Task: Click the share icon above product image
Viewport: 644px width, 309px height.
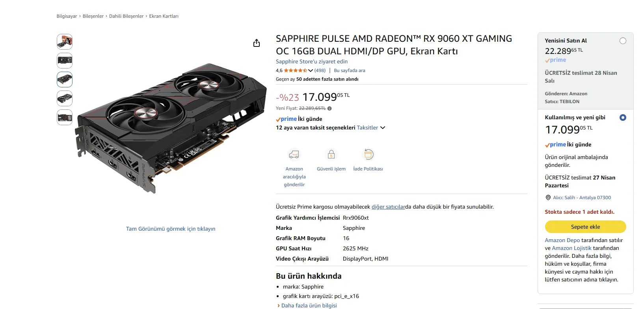Action: click(x=257, y=43)
